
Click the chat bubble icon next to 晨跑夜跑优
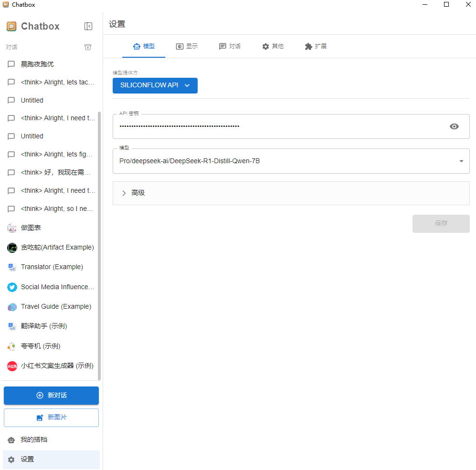tap(11, 64)
